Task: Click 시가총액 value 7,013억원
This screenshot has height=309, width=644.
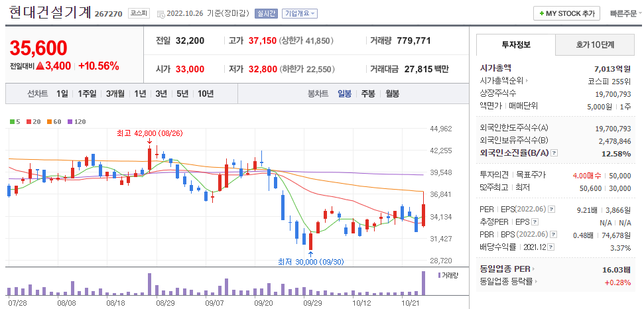Action: tap(612, 68)
